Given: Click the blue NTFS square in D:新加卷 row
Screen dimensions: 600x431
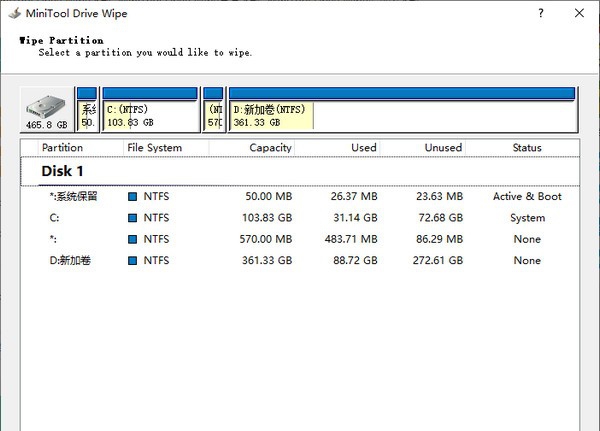Looking at the screenshot, I should point(132,261).
